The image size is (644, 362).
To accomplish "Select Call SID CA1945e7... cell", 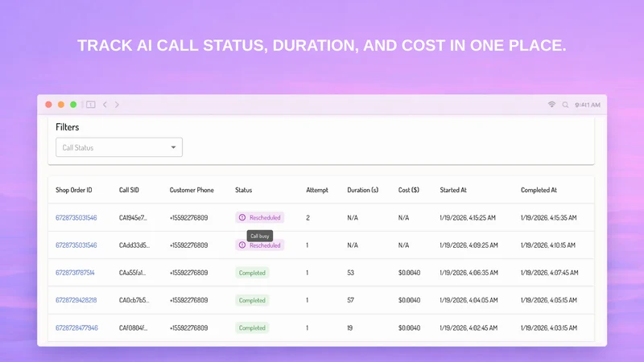I will pos(133,217).
